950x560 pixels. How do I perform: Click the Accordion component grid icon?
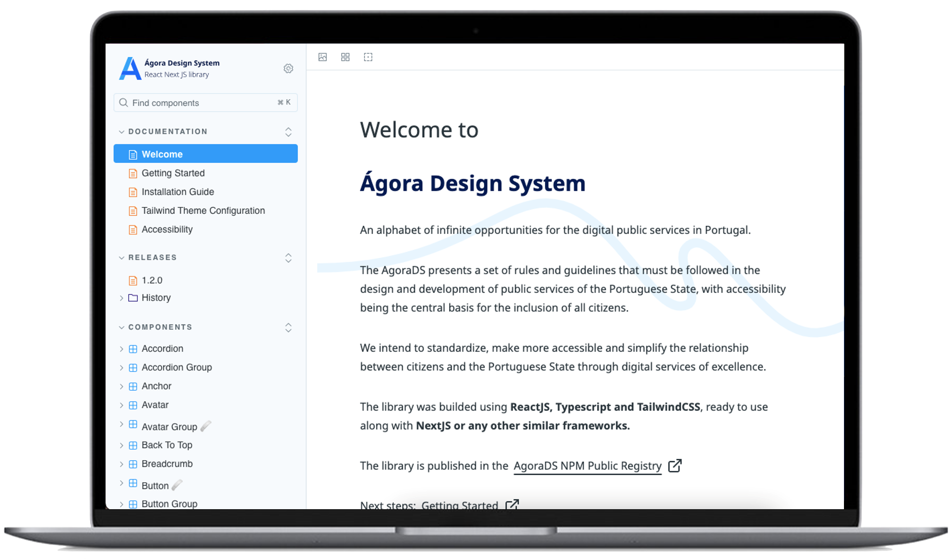(133, 349)
